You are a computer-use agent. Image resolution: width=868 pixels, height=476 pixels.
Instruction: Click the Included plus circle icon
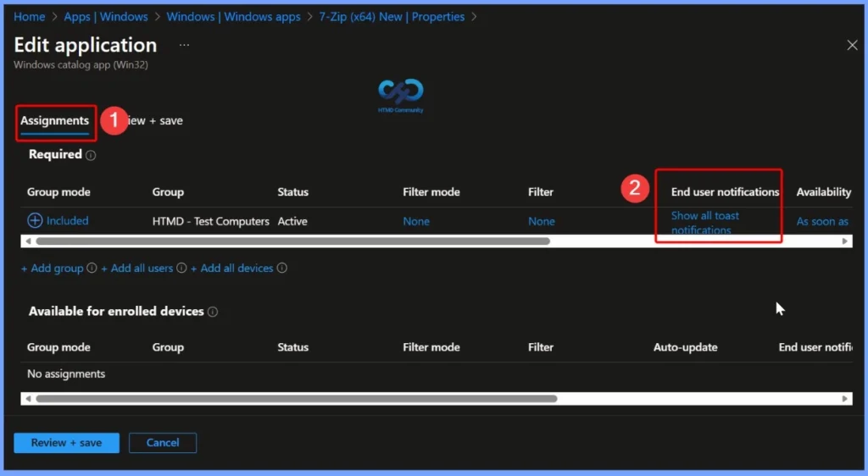click(35, 220)
